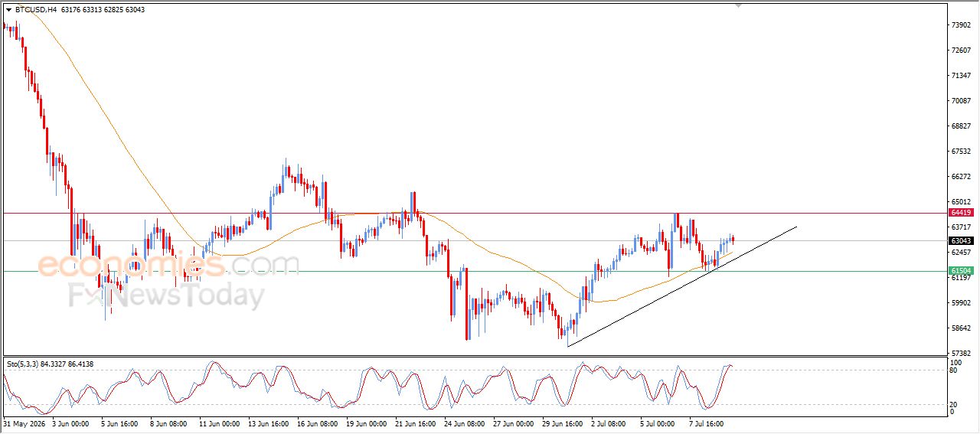Viewport: 980px width, 434px height.
Task: Select the red 64419 resistance price label
Action: tap(961, 213)
